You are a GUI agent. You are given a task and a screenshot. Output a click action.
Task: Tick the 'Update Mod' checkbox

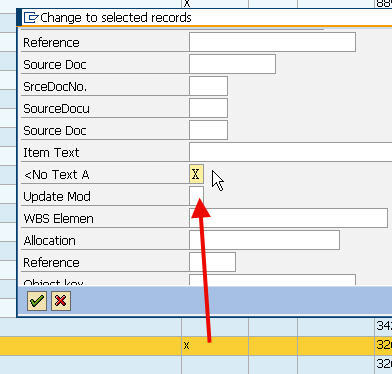point(196,196)
